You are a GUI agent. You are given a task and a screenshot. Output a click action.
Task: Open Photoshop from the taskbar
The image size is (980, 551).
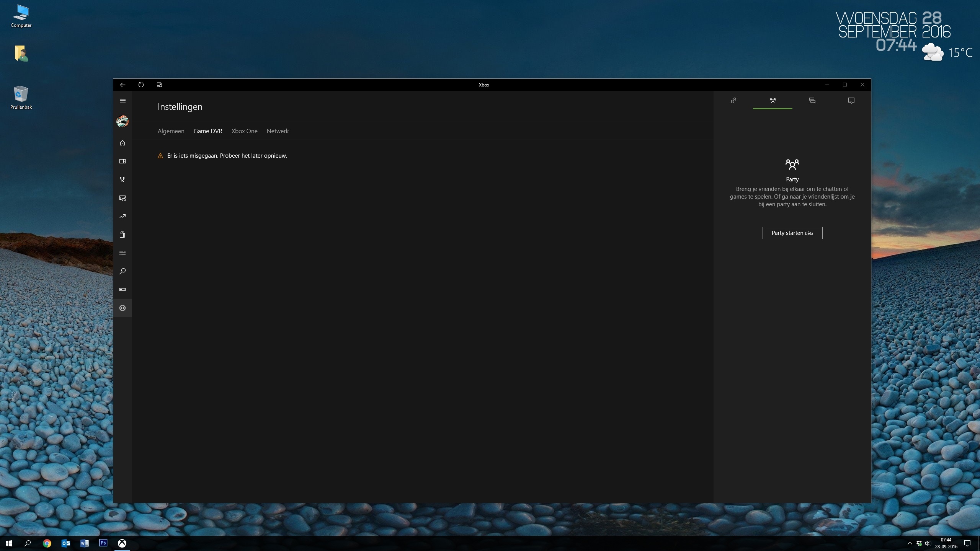coord(103,543)
